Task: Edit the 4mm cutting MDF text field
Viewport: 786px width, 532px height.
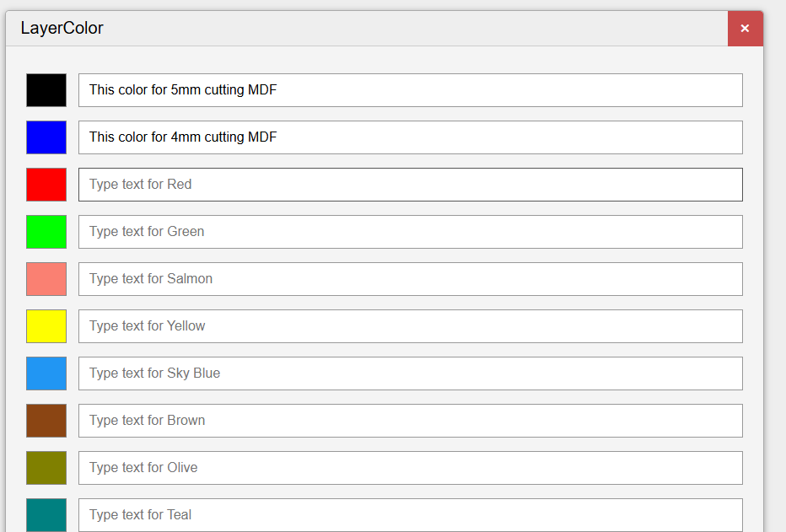Action: point(411,137)
